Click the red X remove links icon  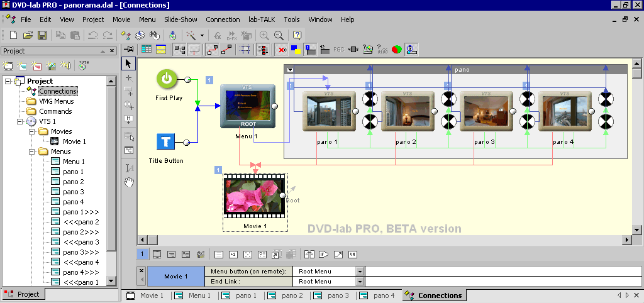click(281, 50)
